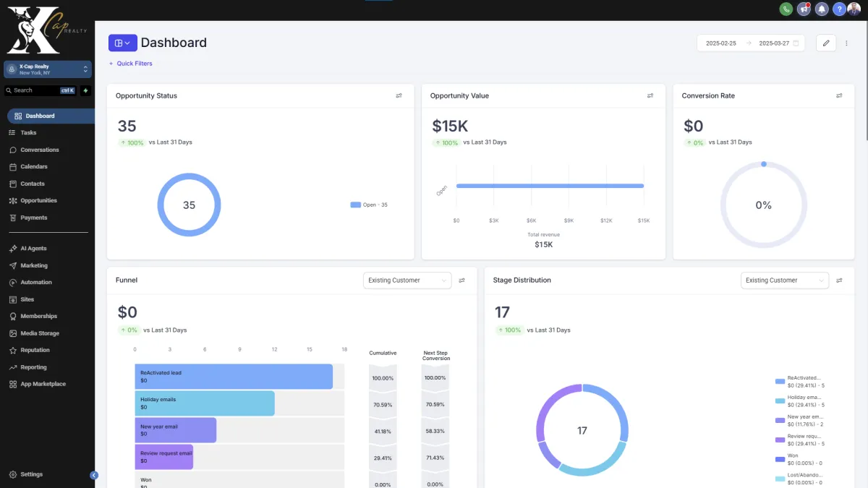
Task: Click the Marketing paper plane icon
Action: coord(13,265)
